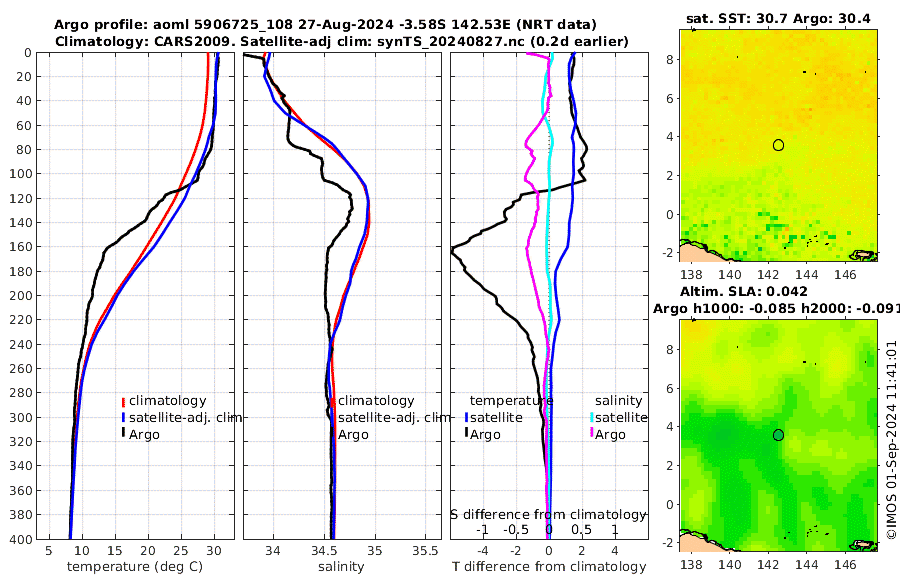Click the depth tick label '200' on the y-axis

[21, 296]
